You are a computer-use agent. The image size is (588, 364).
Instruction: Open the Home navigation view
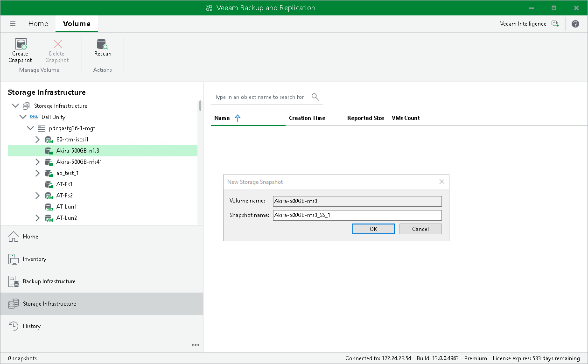click(x=102, y=237)
